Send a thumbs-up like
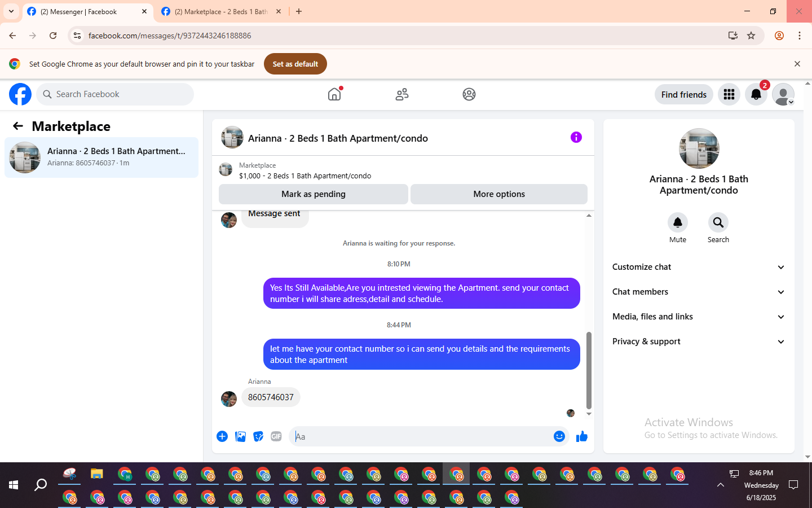Image resolution: width=812 pixels, height=508 pixels. (582, 436)
